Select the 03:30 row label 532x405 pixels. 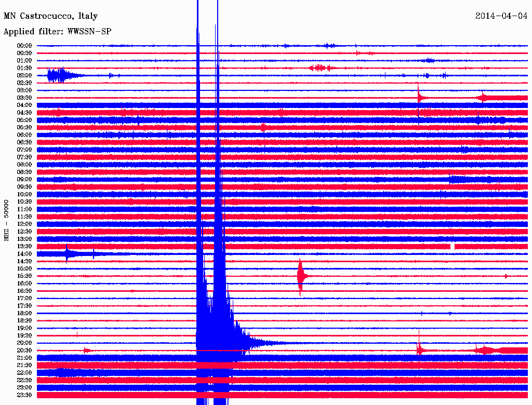coord(24,98)
